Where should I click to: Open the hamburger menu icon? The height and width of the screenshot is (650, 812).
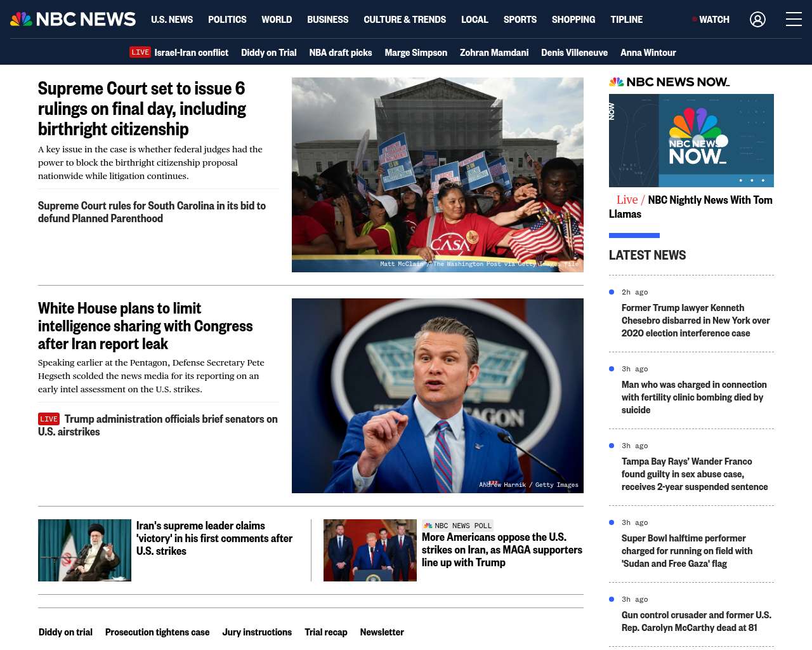coord(794,19)
